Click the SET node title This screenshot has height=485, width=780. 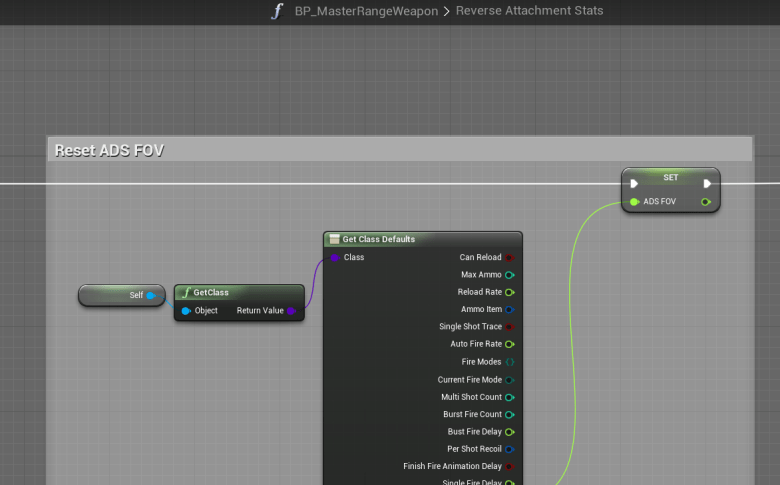pyautogui.click(x=670, y=177)
